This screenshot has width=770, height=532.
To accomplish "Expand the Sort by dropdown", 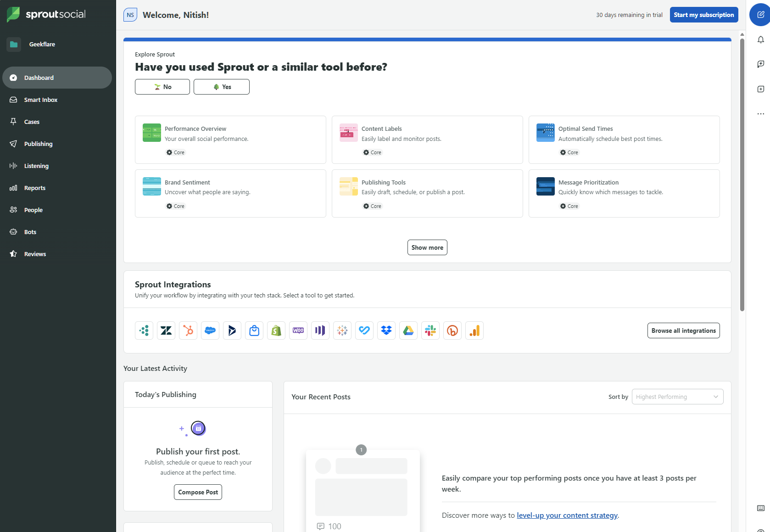I will pyautogui.click(x=677, y=397).
